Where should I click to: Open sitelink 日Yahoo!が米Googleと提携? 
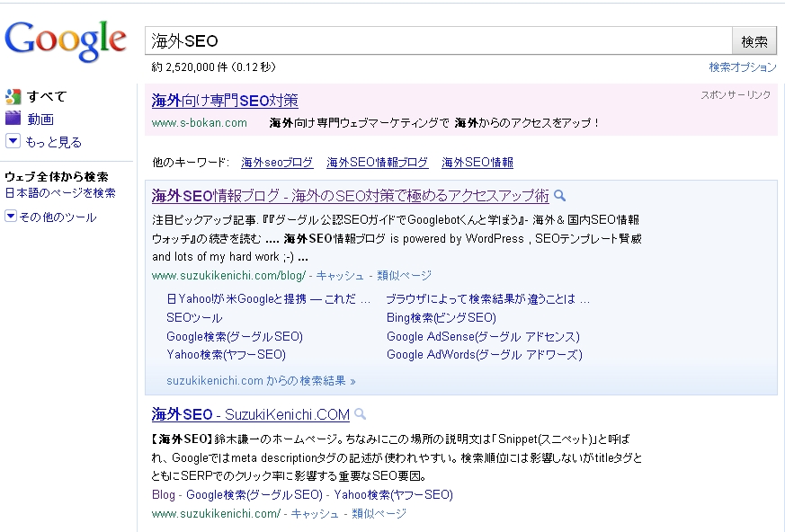click(x=268, y=299)
